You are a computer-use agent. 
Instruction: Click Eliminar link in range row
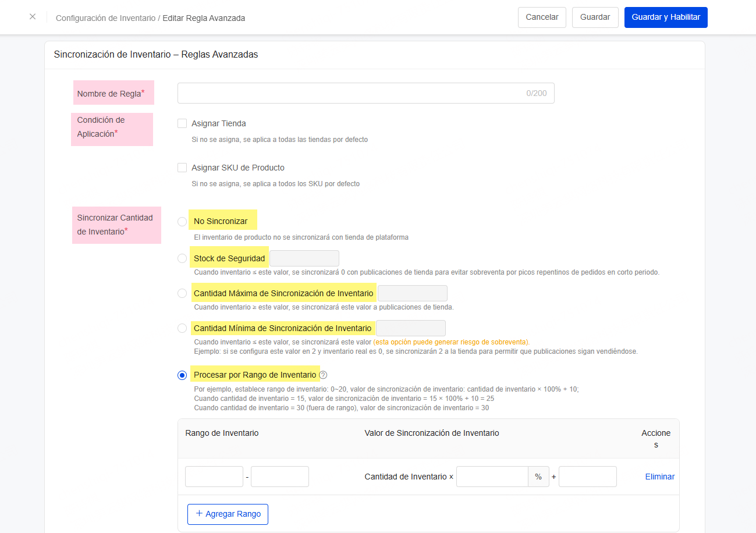(659, 477)
